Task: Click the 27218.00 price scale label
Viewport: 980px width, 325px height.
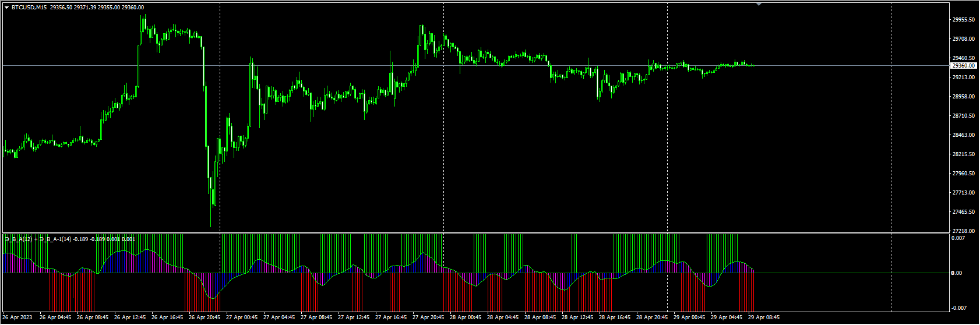Action: click(x=964, y=231)
